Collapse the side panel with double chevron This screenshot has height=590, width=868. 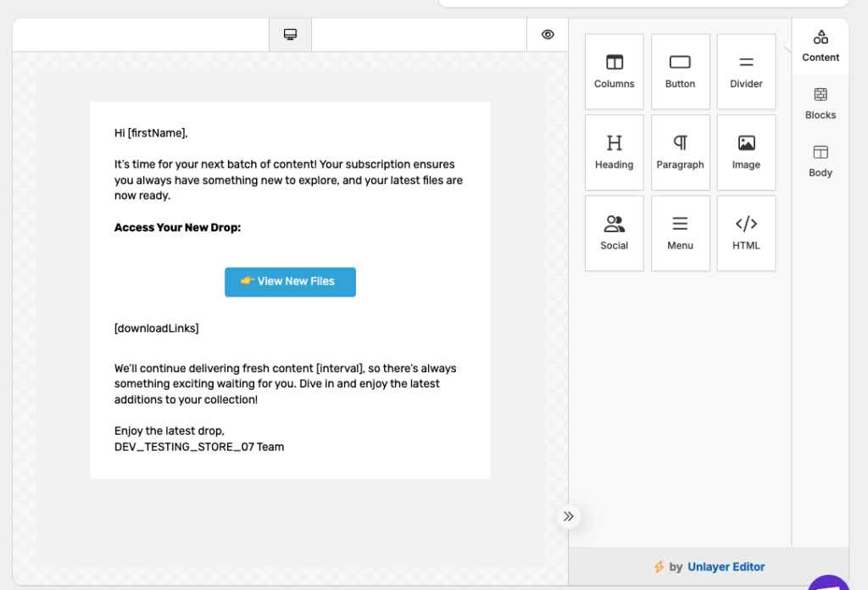568,516
